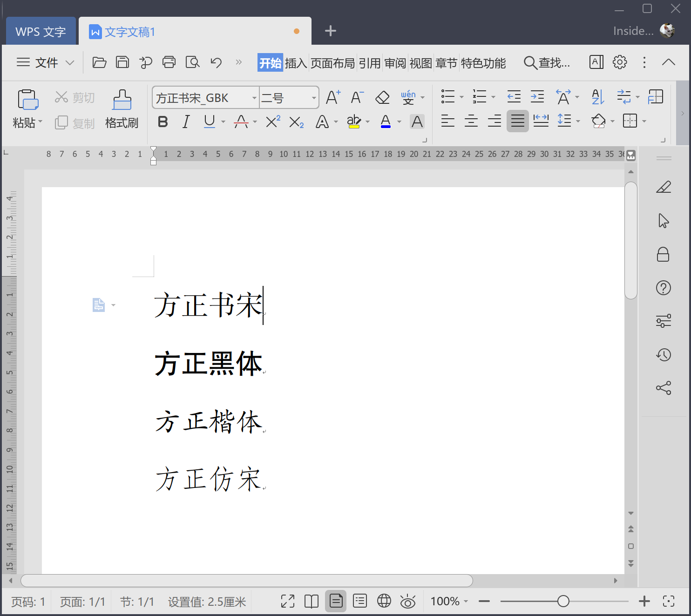Click the zoom slider handle
This screenshot has height=616, width=691.
point(563,601)
